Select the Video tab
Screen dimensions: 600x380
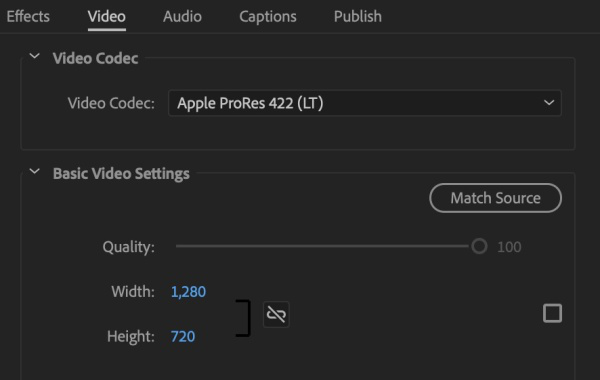tap(106, 16)
